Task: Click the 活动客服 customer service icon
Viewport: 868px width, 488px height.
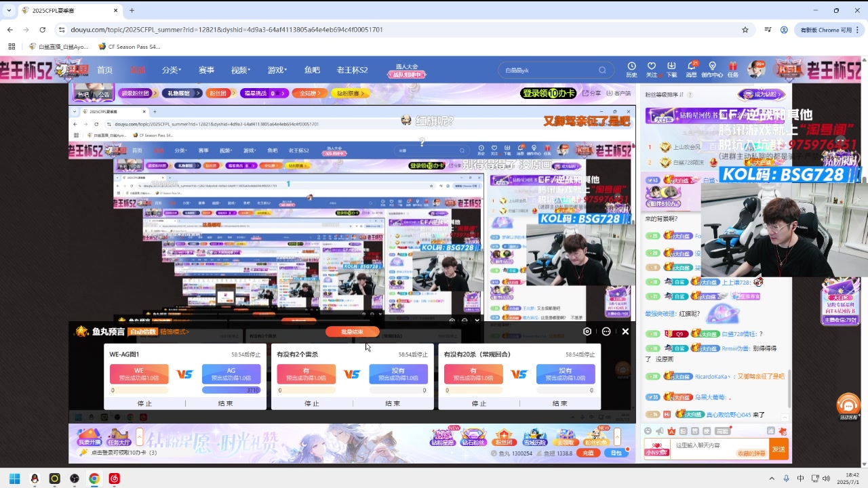Action: coord(848,408)
